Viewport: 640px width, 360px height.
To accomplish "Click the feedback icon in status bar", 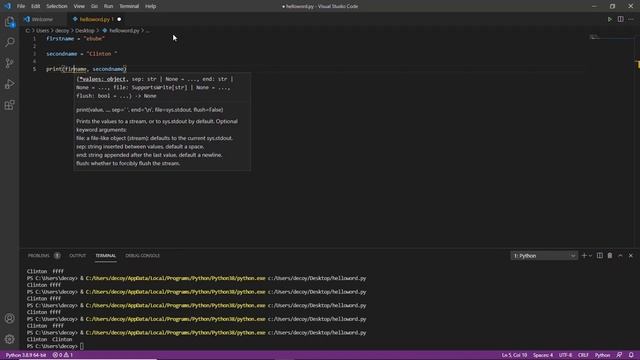I will (619, 355).
